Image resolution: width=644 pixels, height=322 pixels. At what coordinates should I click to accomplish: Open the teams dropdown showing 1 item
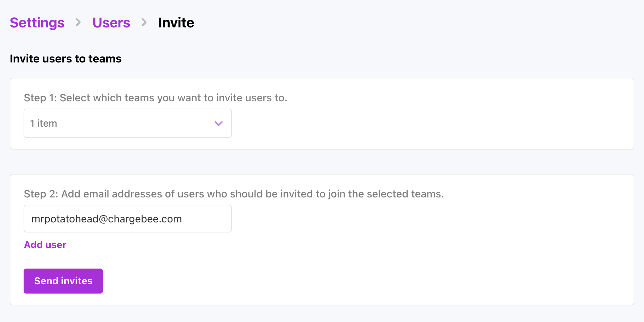point(127,123)
